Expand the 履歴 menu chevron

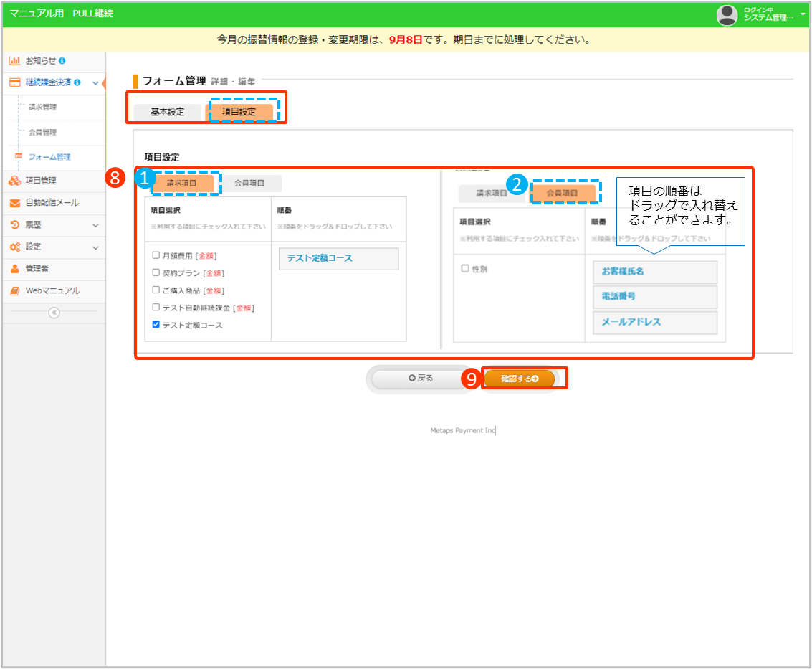point(96,225)
